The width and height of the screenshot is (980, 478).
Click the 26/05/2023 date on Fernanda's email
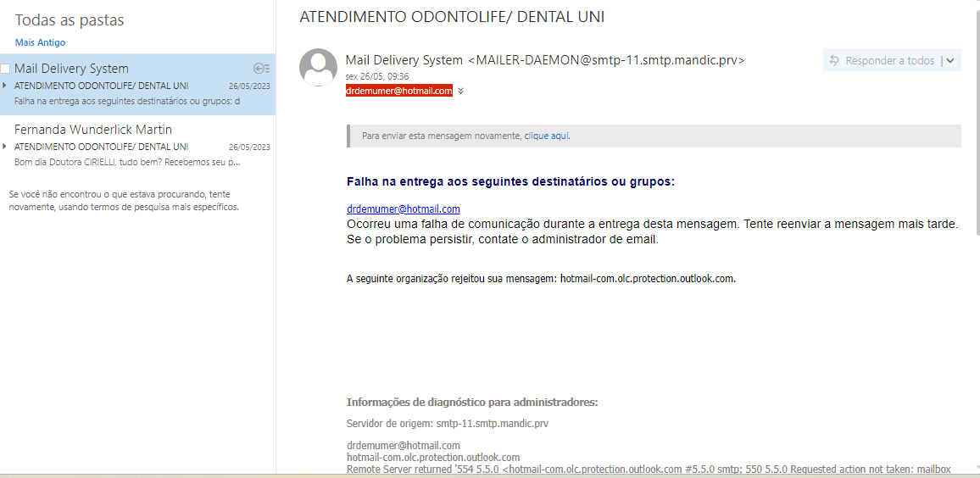click(x=249, y=147)
